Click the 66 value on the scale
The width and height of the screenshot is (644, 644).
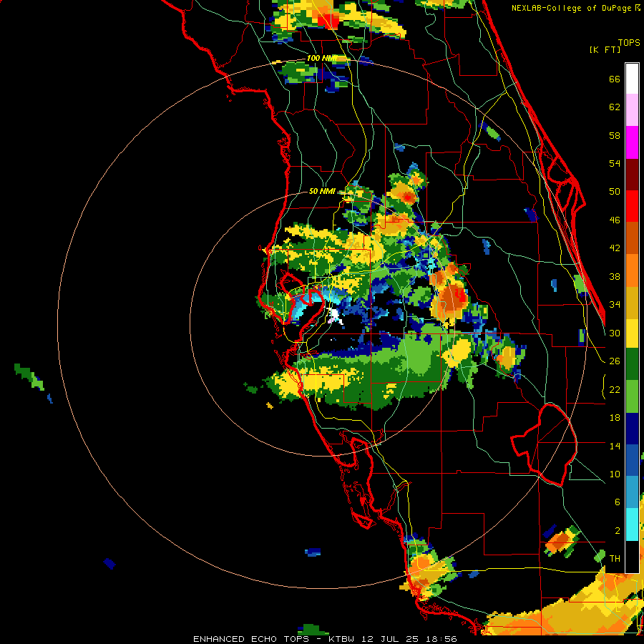615,79
